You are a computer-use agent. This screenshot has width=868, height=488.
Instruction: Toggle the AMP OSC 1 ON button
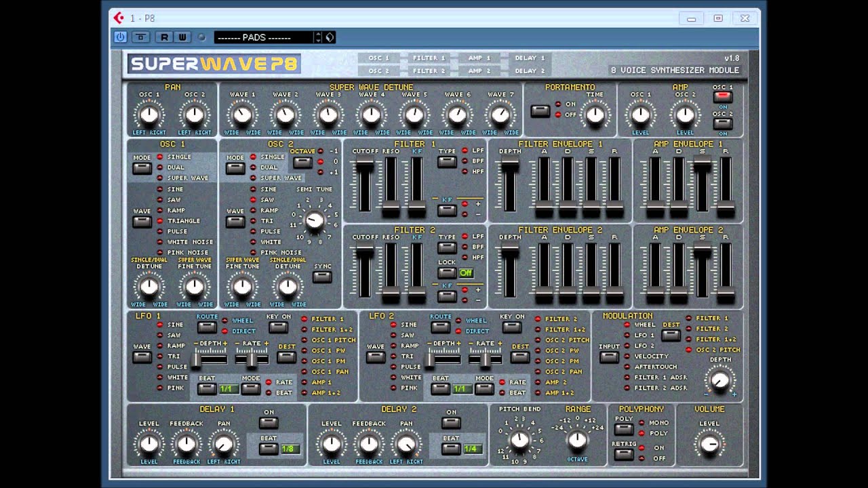[x=722, y=97]
